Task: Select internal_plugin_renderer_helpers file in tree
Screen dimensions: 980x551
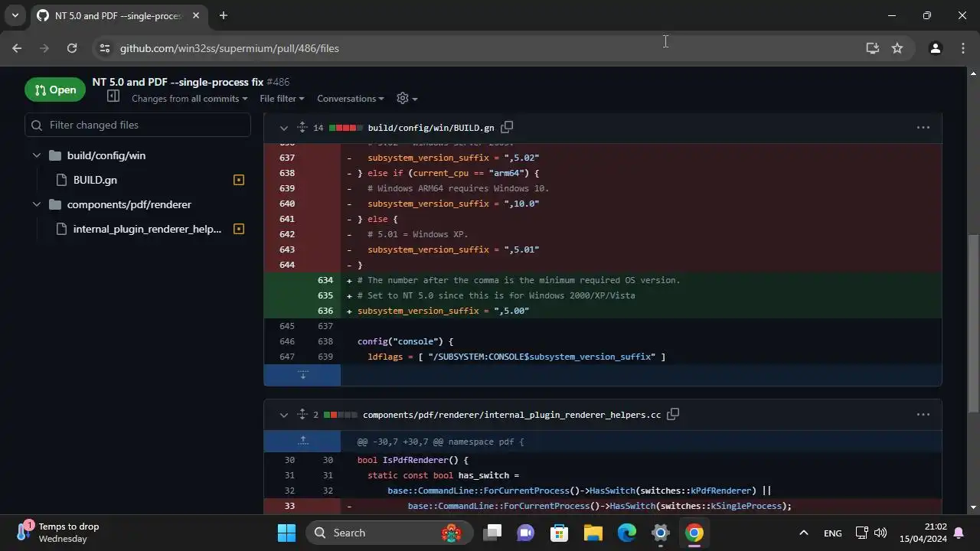Action: (147, 229)
